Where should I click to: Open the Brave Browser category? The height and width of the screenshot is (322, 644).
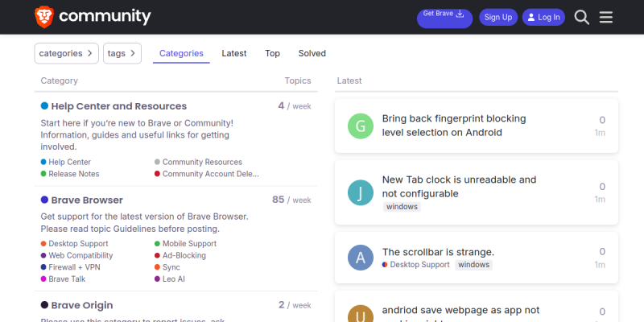point(87,200)
